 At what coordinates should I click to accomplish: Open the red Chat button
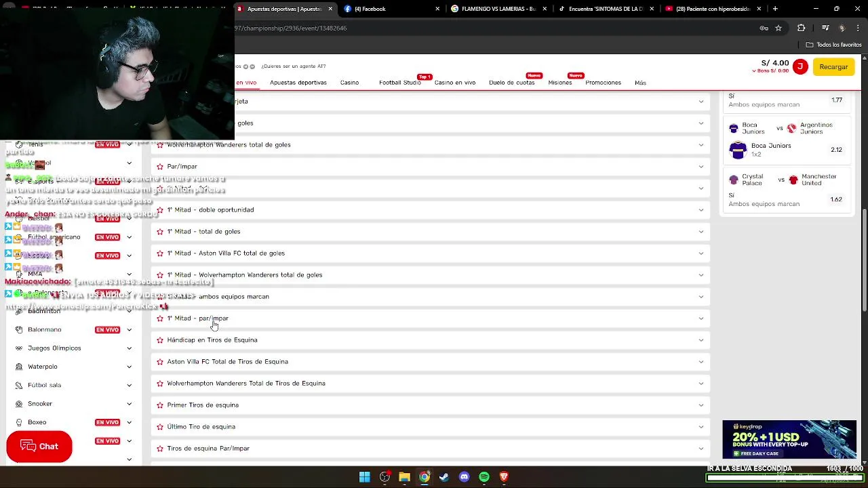tap(39, 447)
